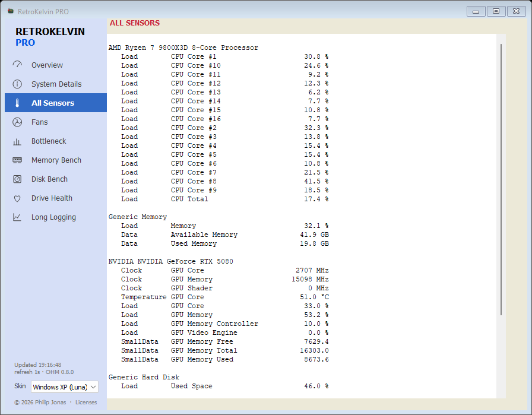This screenshot has width=532, height=415.
Task: Click the Used Memory 19.8 GB row
Action: click(x=224, y=243)
